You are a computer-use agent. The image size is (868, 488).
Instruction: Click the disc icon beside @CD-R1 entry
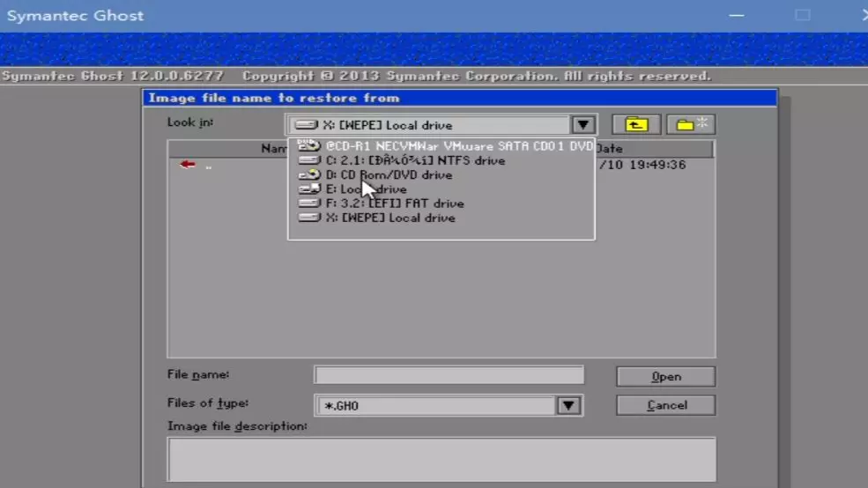click(309, 145)
